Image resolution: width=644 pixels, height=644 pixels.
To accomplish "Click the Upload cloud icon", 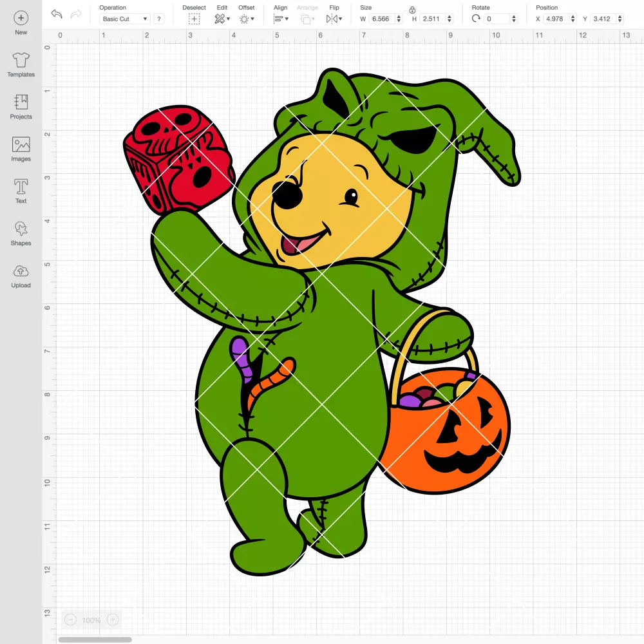I will click(x=21, y=271).
